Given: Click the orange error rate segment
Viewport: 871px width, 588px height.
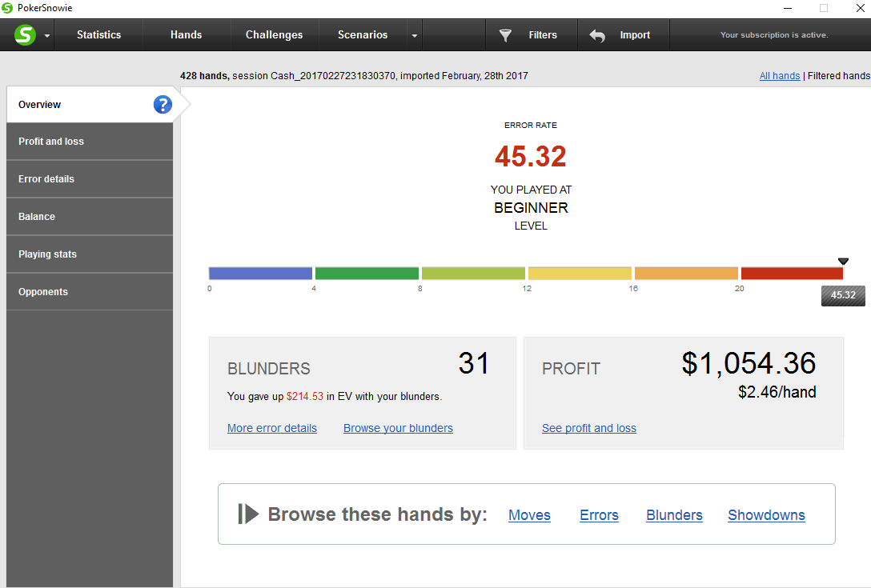Looking at the screenshot, I should pyautogui.click(x=686, y=273).
